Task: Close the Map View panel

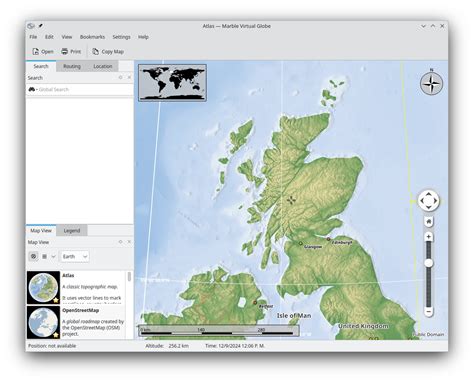Action: 129,242
